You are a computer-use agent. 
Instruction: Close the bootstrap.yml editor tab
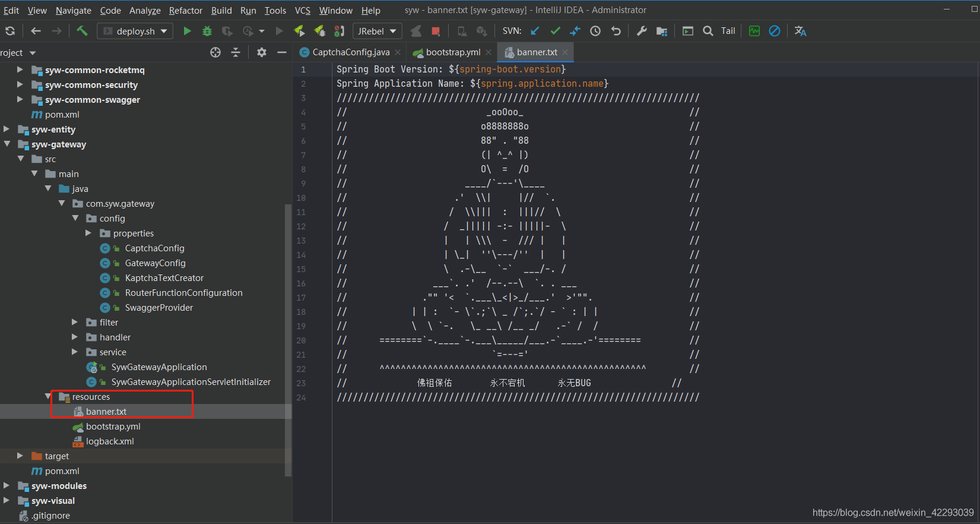pyautogui.click(x=489, y=52)
